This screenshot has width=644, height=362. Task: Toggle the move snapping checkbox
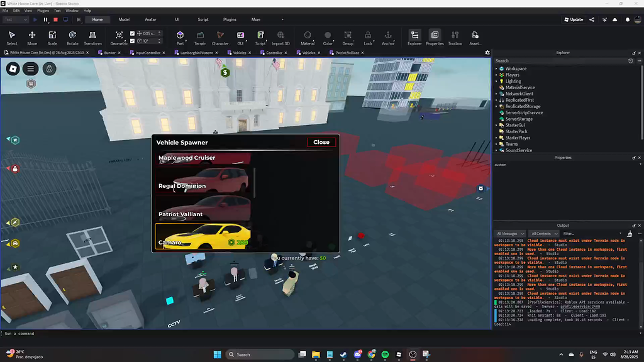(132, 33)
